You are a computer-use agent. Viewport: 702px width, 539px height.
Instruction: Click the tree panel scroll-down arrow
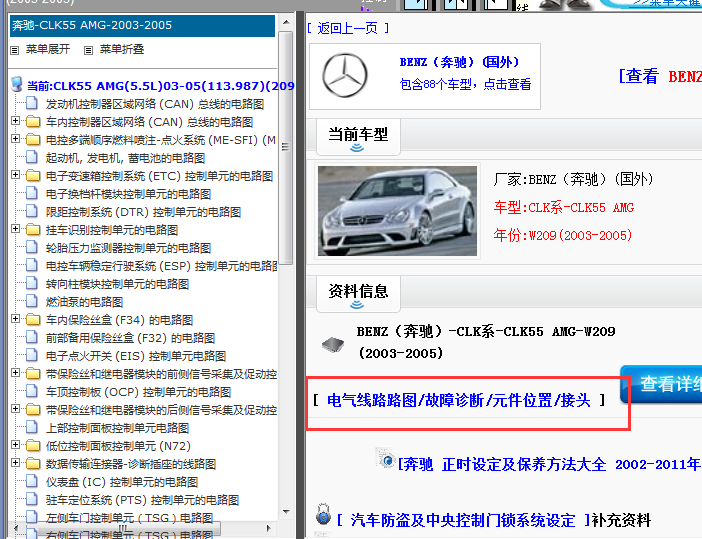point(286,512)
